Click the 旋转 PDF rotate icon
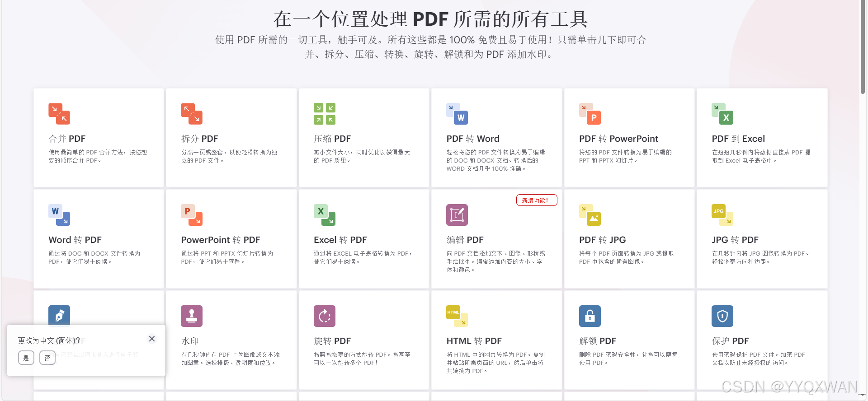 [325, 316]
